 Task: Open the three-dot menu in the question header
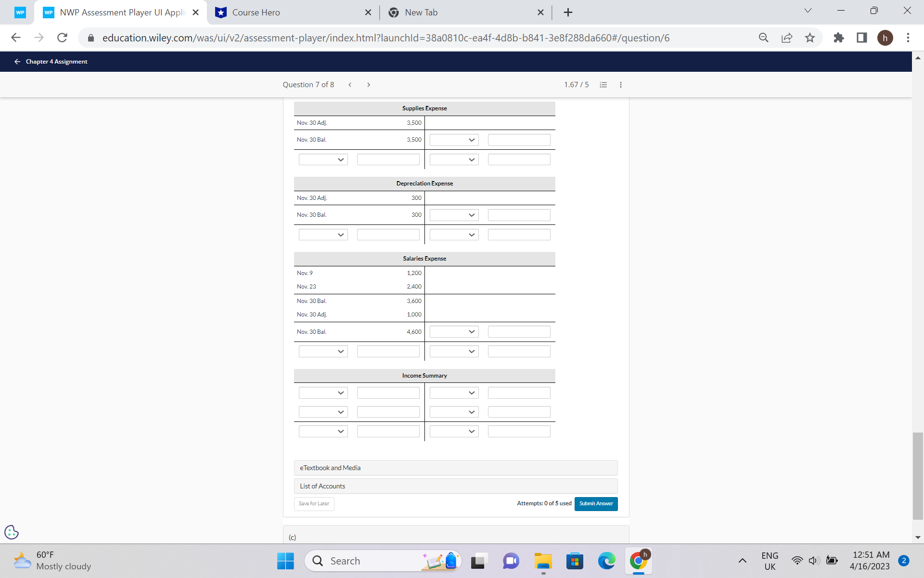(x=621, y=85)
